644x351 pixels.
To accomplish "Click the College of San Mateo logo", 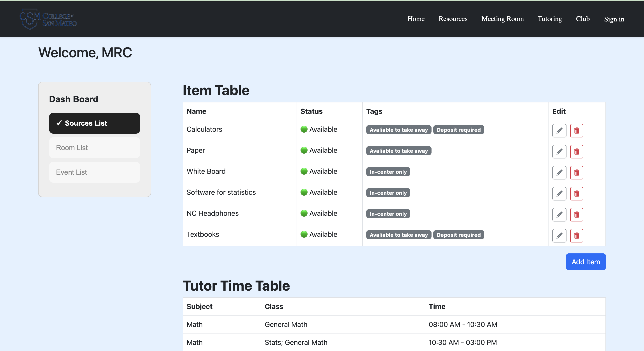I will click(x=48, y=19).
